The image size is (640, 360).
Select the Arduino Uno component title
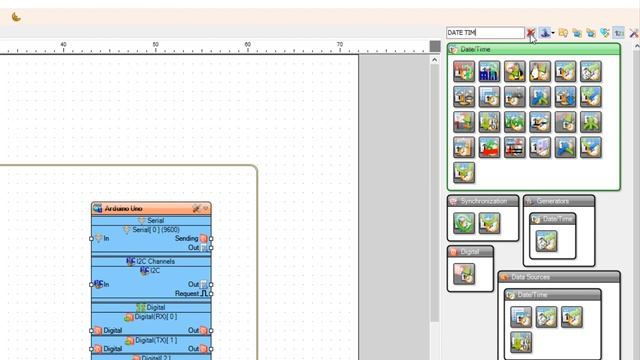[x=124, y=209]
